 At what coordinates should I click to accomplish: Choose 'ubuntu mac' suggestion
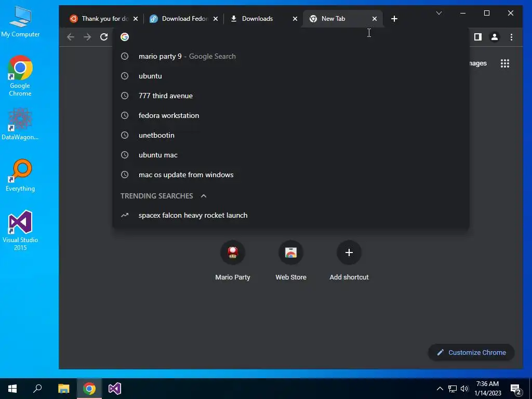click(291, 155)
